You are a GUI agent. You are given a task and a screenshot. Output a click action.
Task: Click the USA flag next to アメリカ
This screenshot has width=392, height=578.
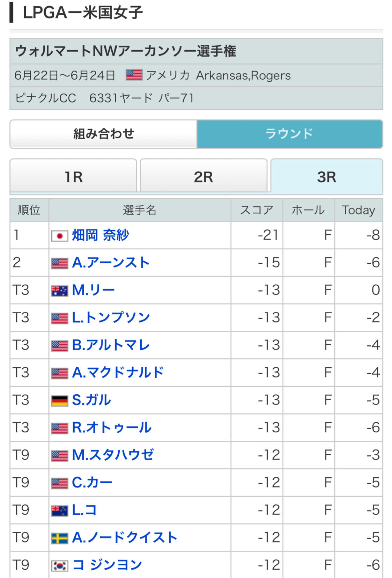(134, 75)
